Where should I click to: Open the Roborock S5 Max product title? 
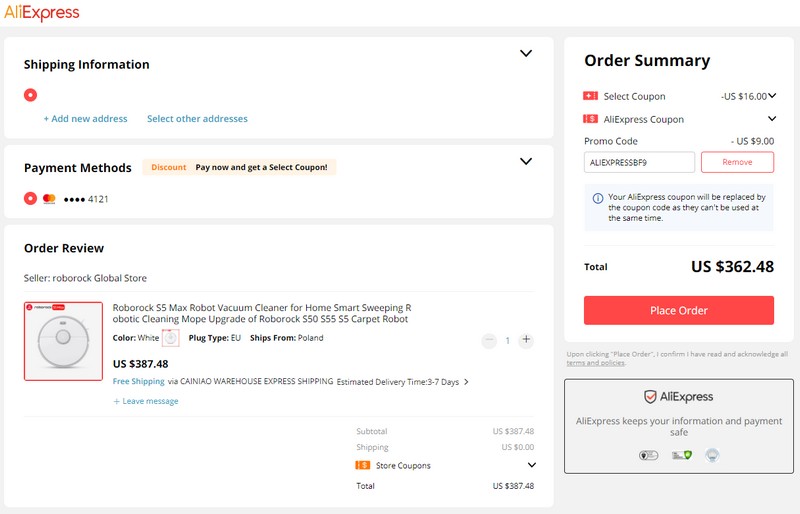(x=262, y=313)
